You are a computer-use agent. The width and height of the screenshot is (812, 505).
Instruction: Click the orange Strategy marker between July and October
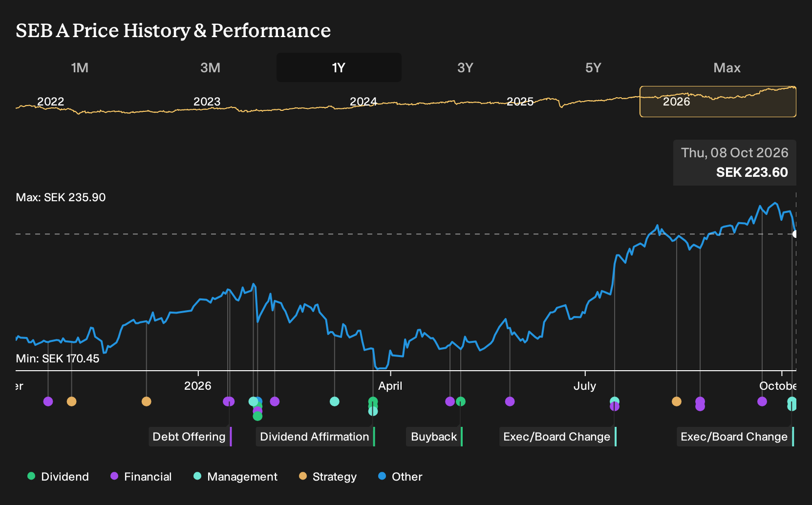676,401
